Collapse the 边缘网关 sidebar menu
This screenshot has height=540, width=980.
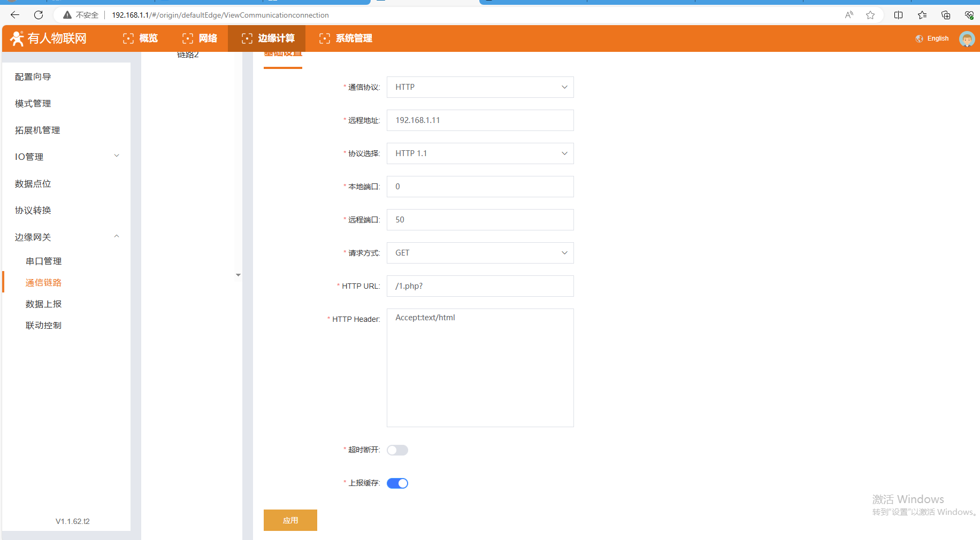click(x=66, y=237)
